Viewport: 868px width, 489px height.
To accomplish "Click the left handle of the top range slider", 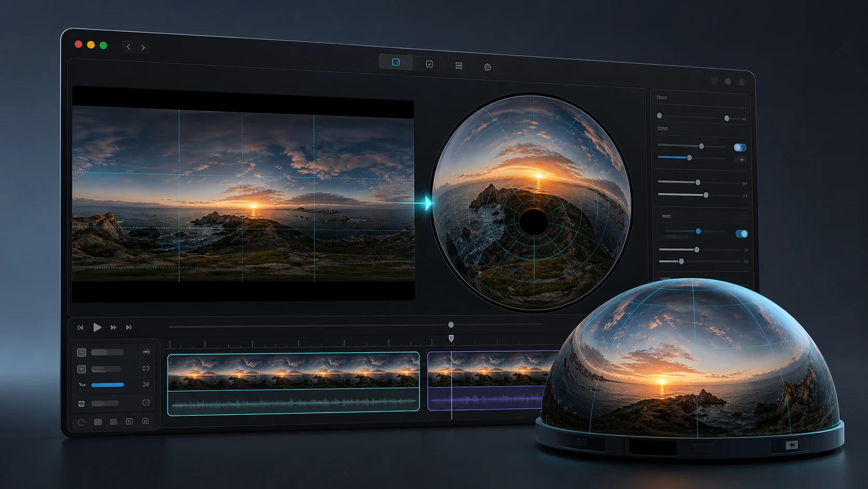I will coord(659,116).
